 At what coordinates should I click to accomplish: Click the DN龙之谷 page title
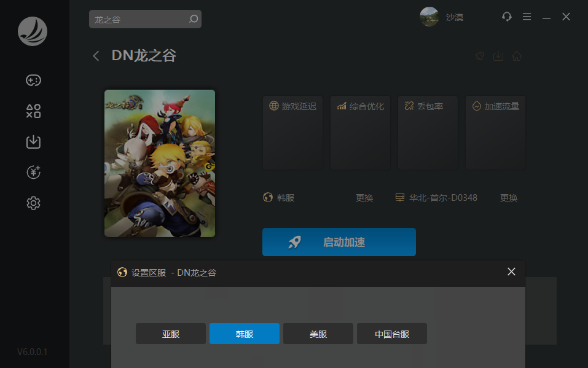[x=144, y=55]
